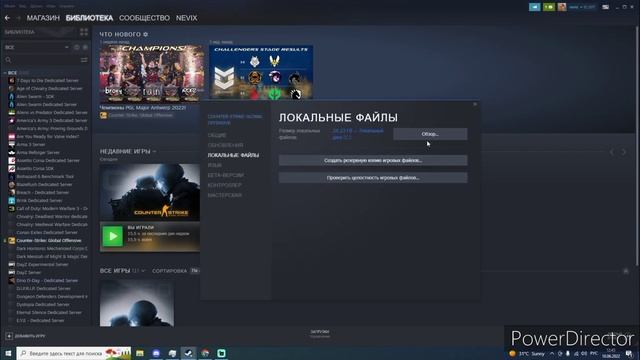Click the Brink Dedicated Server icon
The image size is (640, 360).
[x=12, y=200]
